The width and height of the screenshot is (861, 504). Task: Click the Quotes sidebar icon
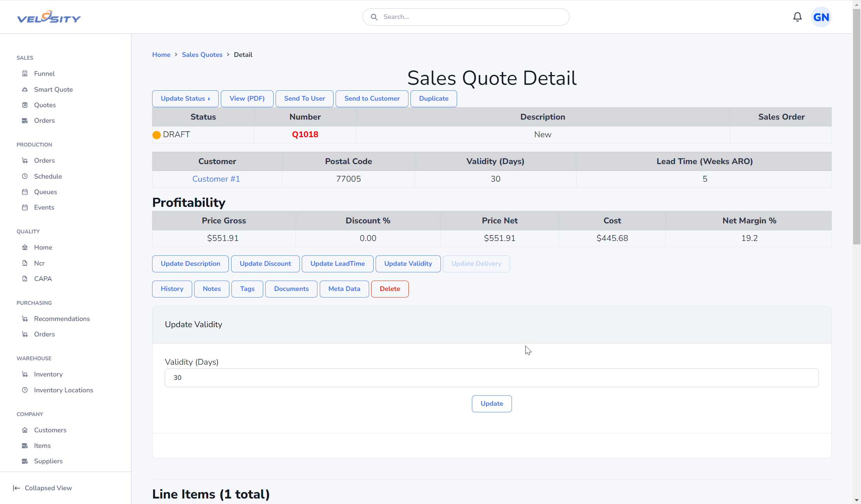coord(25,105)
